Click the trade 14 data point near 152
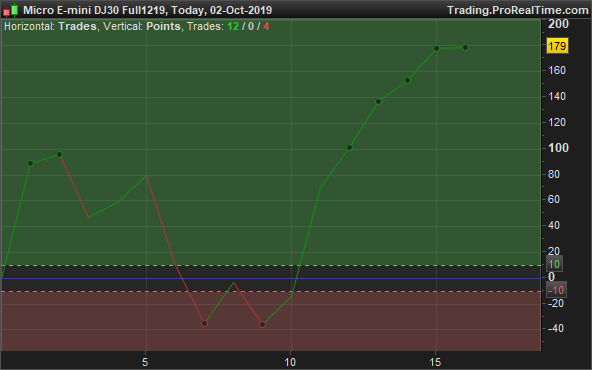 407,80
